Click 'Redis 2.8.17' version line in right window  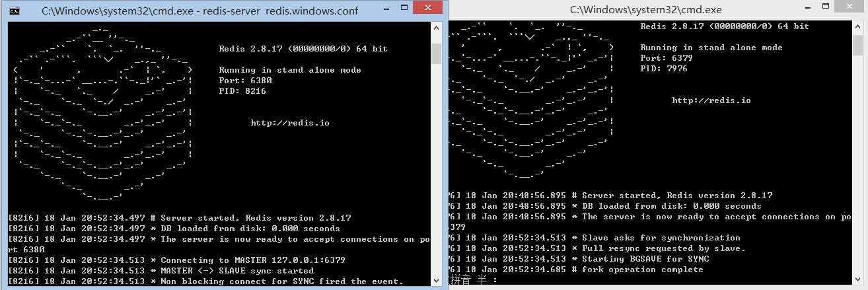pyautogui.click(x=725, y=26)
